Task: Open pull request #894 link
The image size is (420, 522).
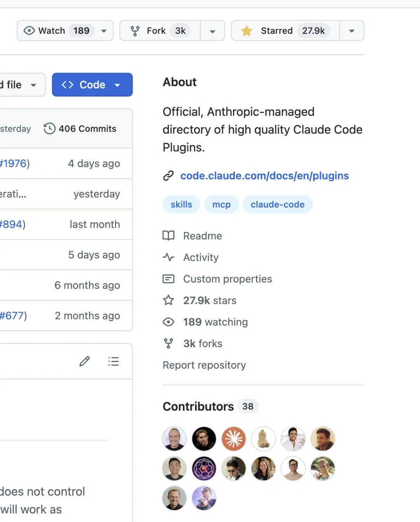Action: (x=11, y=224)
